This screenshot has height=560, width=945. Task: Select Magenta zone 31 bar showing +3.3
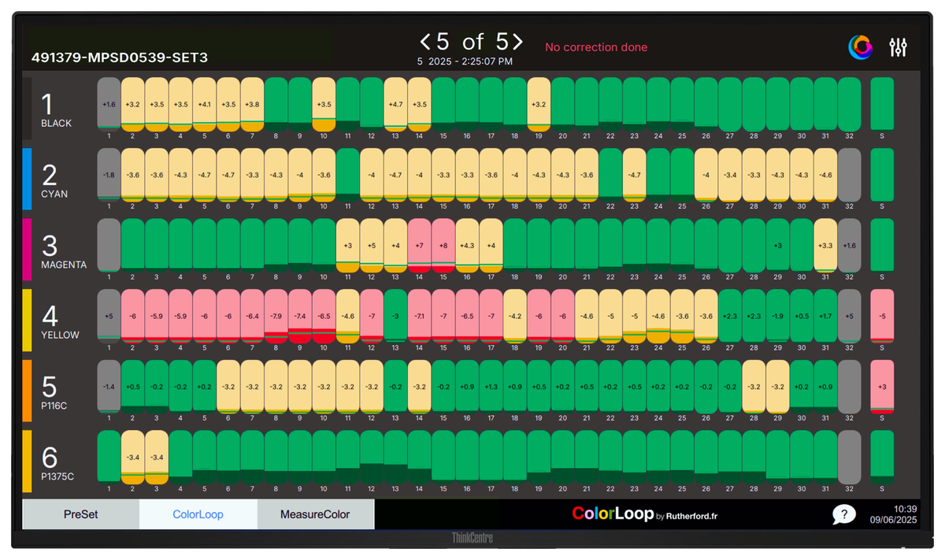coord(825,246)
